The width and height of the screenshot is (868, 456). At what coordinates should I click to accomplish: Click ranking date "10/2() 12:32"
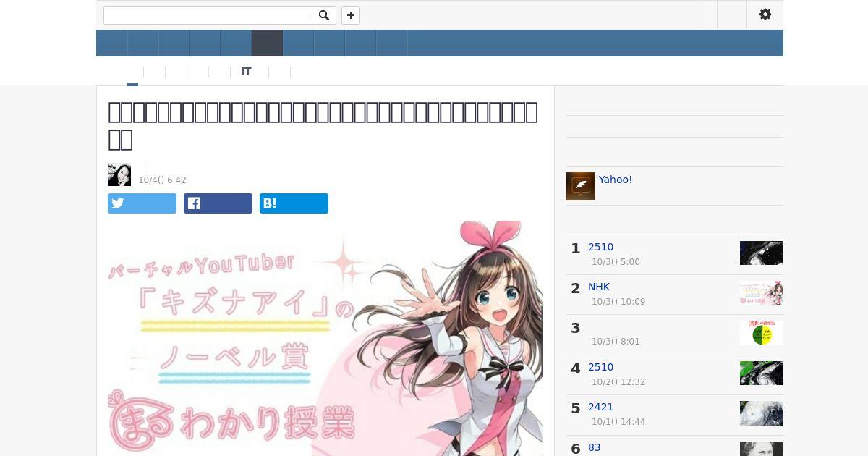pos(618,382)
